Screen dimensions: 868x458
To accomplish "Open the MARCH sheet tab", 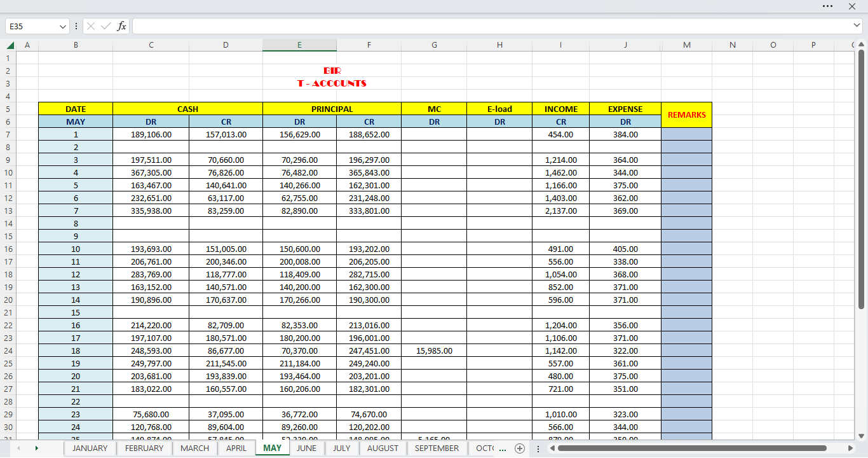I will click(x=194, y=448).
